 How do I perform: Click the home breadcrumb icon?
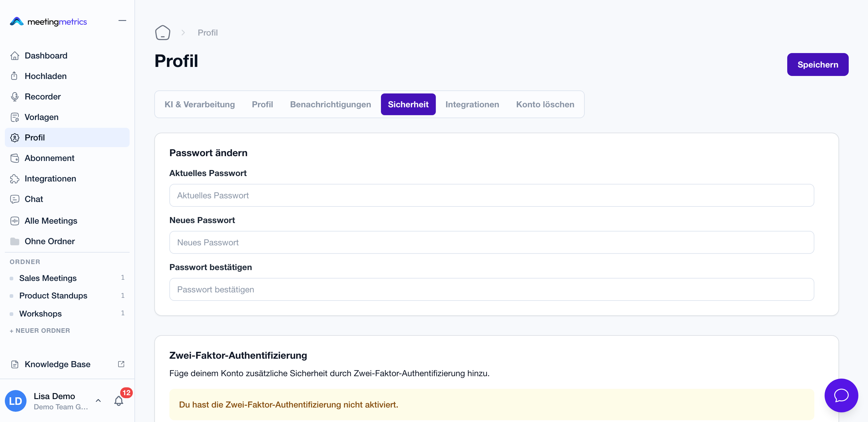(x=162, y=33)
